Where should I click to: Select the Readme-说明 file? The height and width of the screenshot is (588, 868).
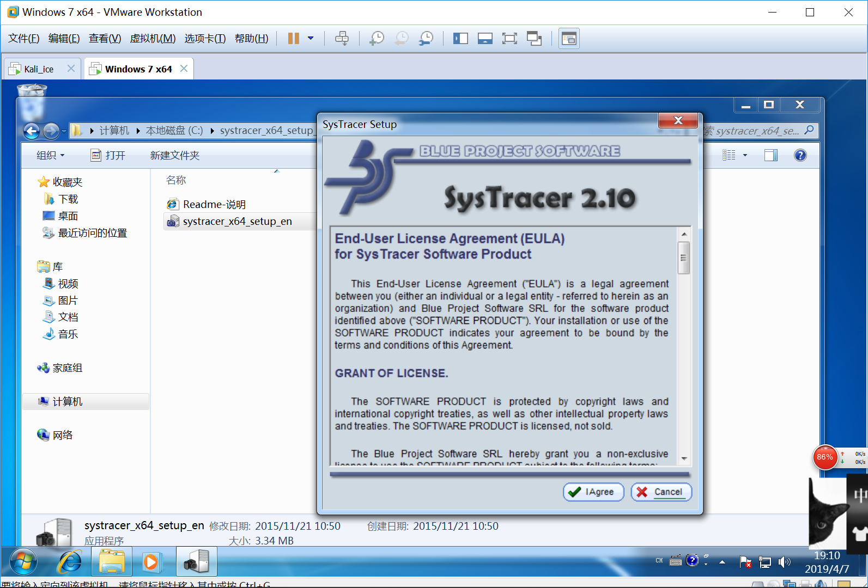click(206, 204)
